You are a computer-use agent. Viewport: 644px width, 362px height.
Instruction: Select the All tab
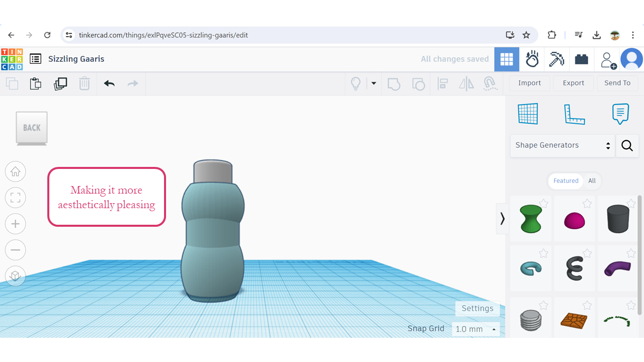(x=592, y=181)
